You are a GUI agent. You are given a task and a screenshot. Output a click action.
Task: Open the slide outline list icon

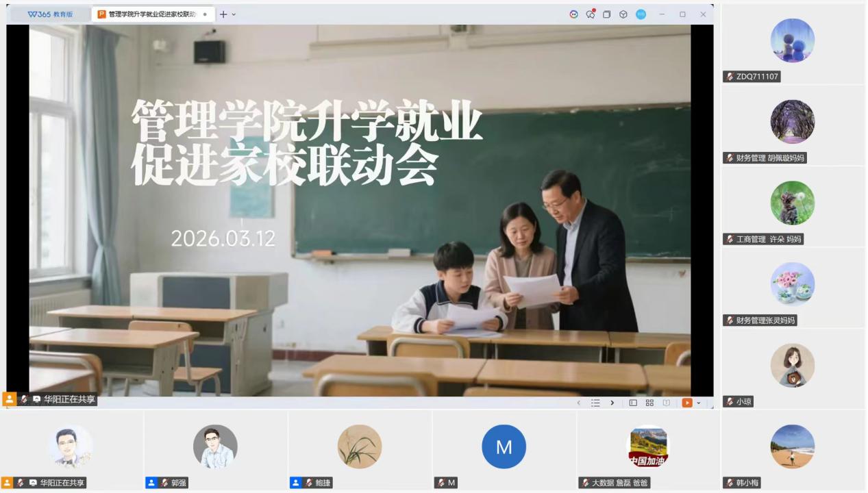pos(595,403)
